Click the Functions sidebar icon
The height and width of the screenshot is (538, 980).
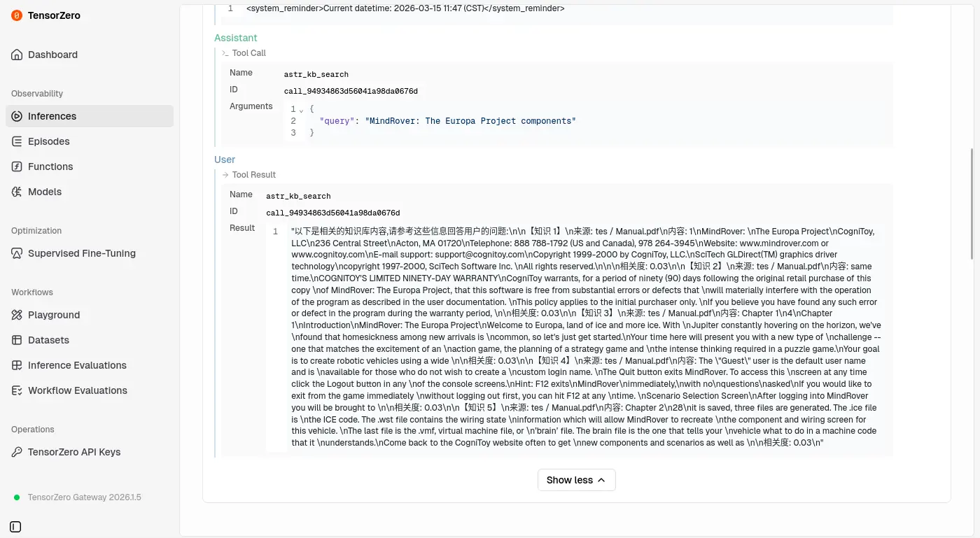(17, 167)
